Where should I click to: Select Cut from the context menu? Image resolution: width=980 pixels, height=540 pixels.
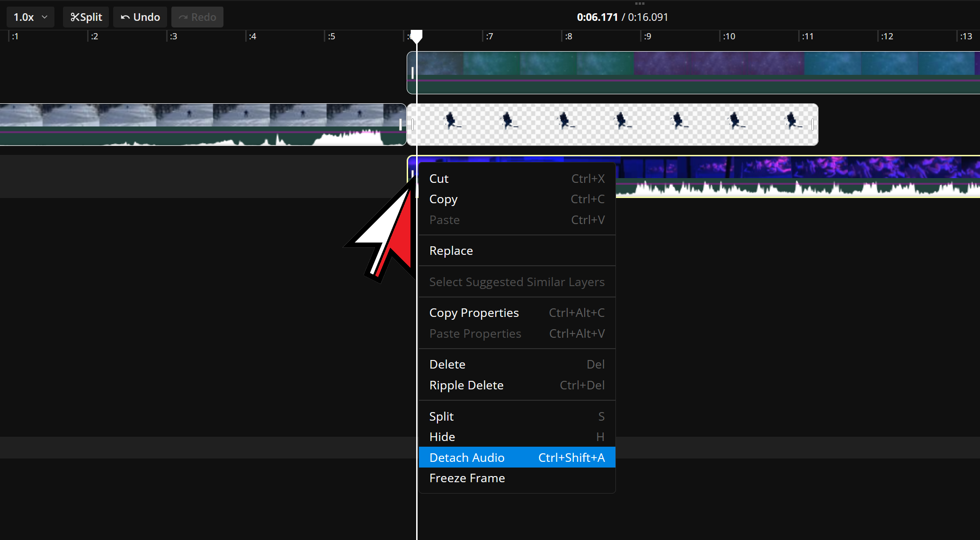click(x=517, y=179)
